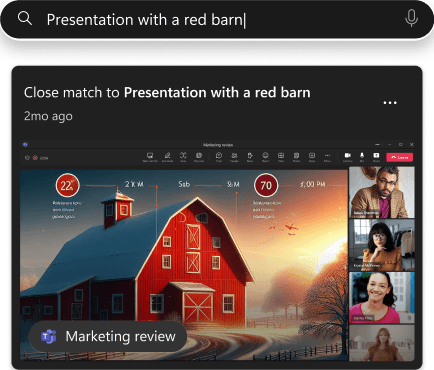Click the Chat icon in the Teams toolbar
The height and width of the screenshot is (370, 434).
pyautogui.click(x=219, y=157)
